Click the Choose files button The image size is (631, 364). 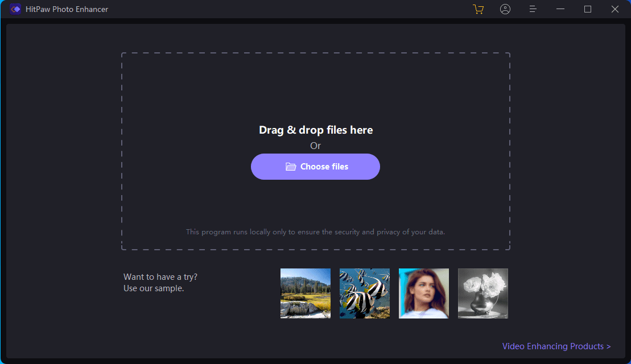pyautogui.click(x=315, y=167)
